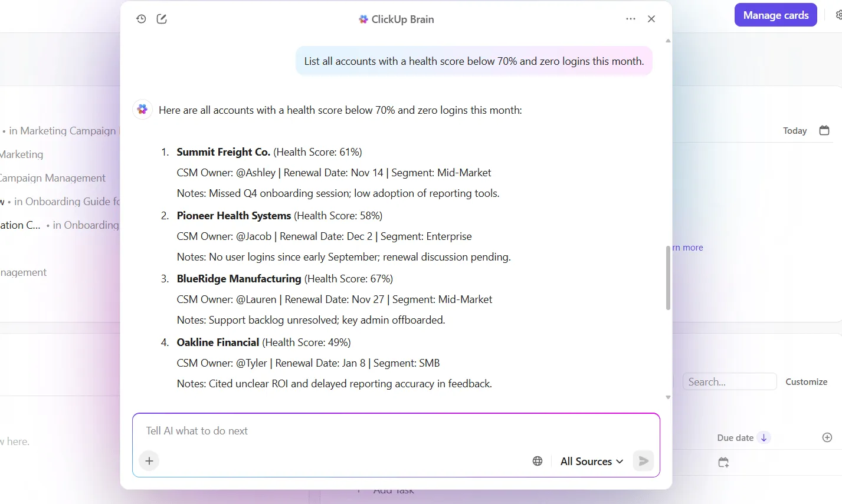Sort by the Due date arrow icon
The width and height of the screenshot is (842, 504).
pyautogui.click(x=764, y=437)
